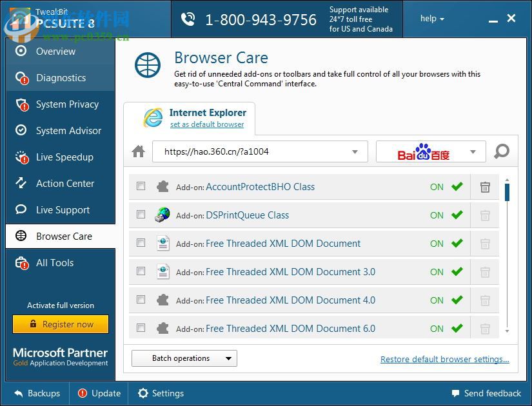Click the Register now button
The height and width of the screenshot is (406, 532).
61,324
